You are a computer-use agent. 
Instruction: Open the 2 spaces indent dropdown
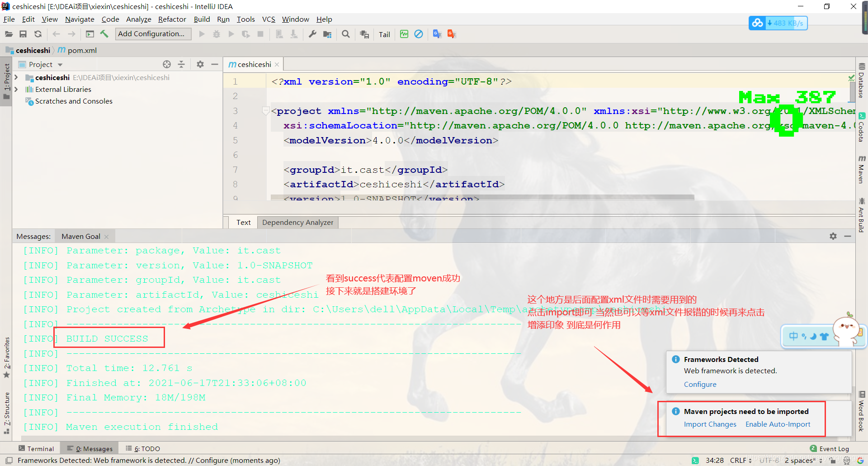[803, 461]
